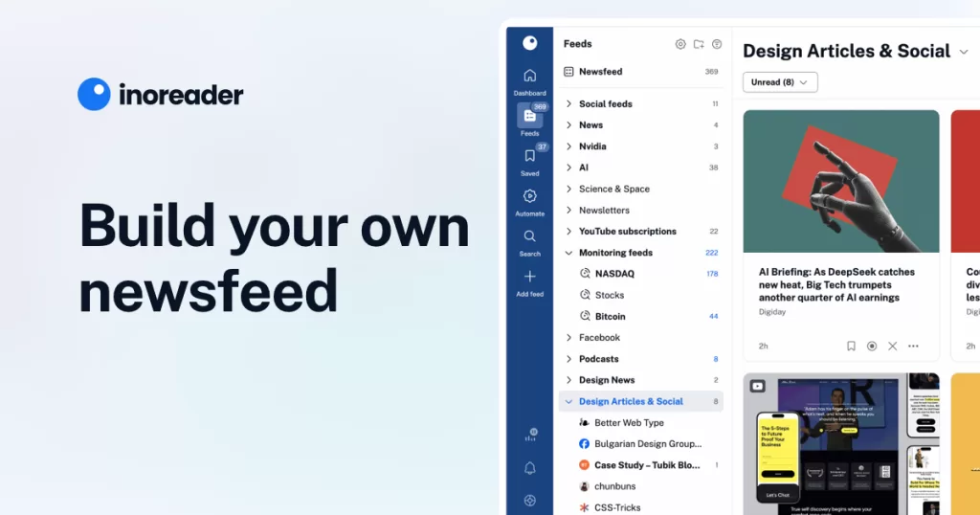Dismiss the AI Briefing article with X
Viewport: 980px width, 515px height.
892,346
